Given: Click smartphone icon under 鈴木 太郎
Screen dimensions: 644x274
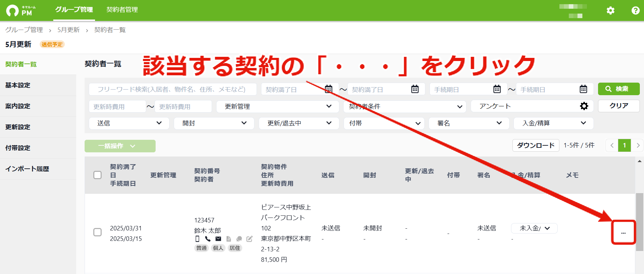Looking at the screenshot, I should pos(197,239).
